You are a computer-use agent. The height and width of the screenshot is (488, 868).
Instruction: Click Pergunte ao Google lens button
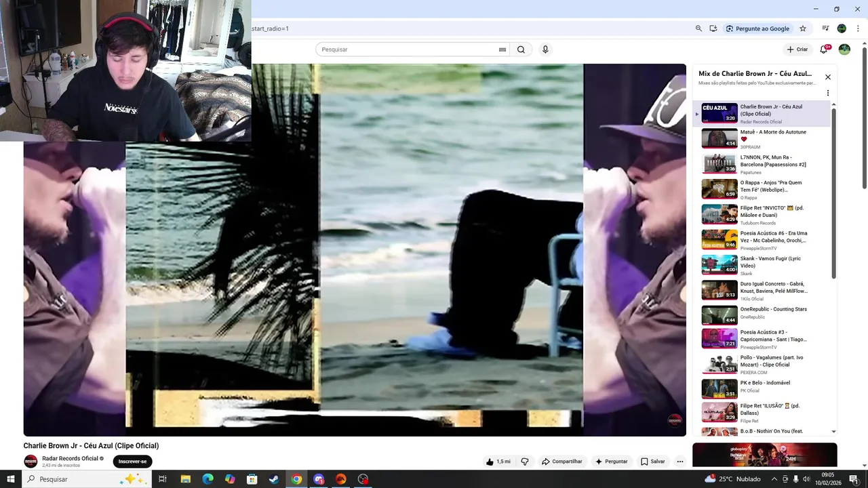pos(757,28)
